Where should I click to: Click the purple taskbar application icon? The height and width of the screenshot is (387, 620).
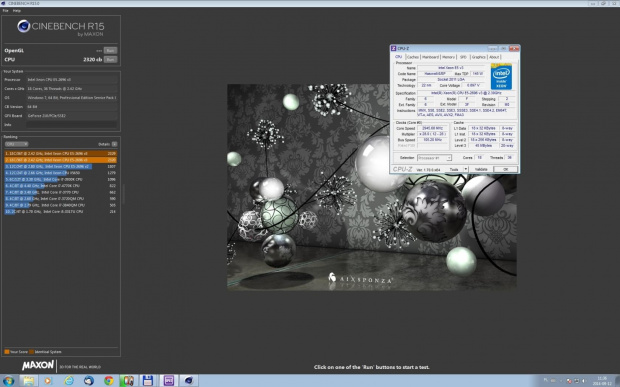(x=168, y=381)
